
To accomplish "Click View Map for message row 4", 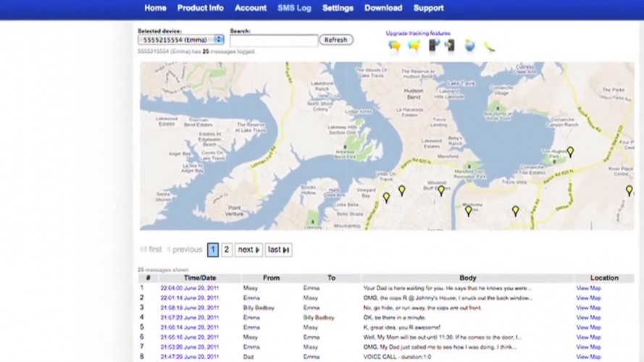I will click(x=588, y=318).
